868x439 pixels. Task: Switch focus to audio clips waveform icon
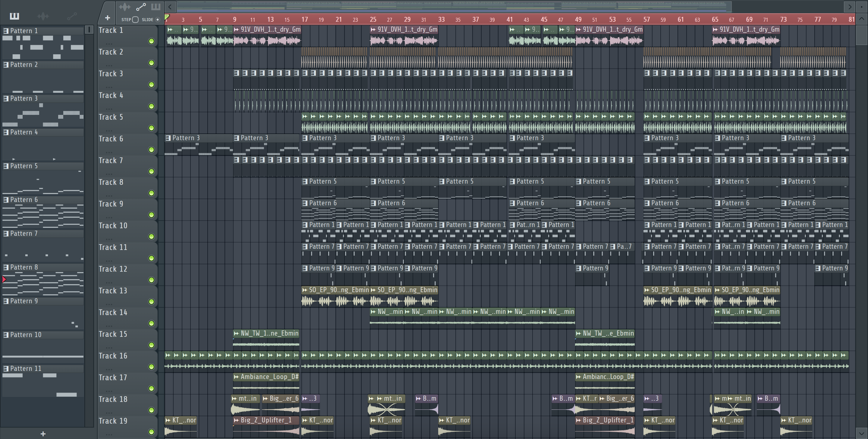124,7
